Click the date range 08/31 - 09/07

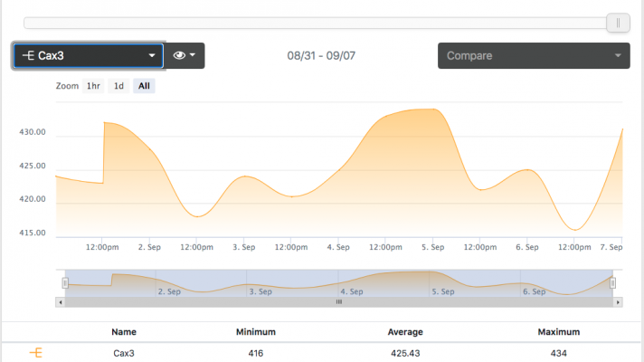point(321,55)
